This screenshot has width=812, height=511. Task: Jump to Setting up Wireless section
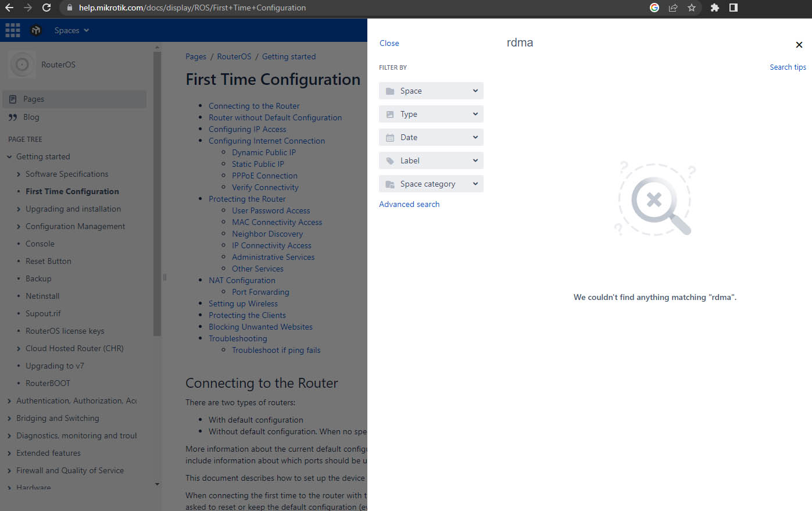(243, 303)
